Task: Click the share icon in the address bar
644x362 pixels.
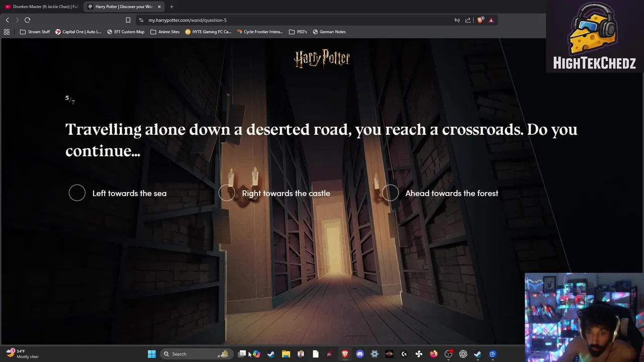Action: pyautogui.click(x=468, y=20)
